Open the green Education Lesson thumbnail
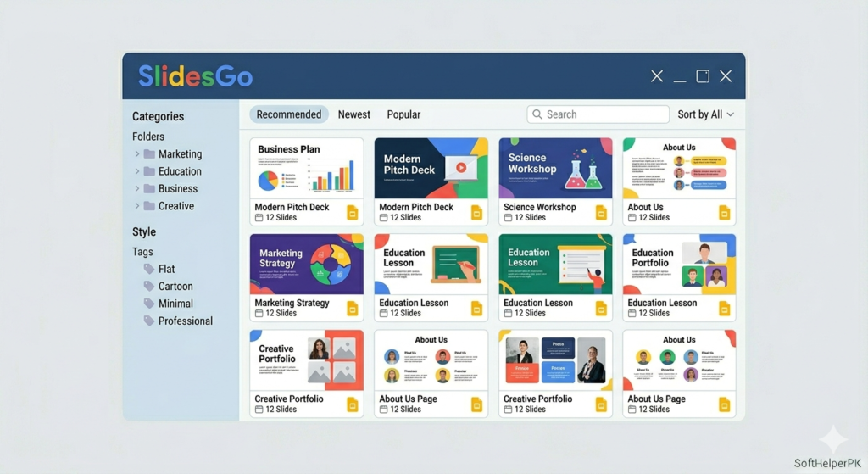 (555, 264)
